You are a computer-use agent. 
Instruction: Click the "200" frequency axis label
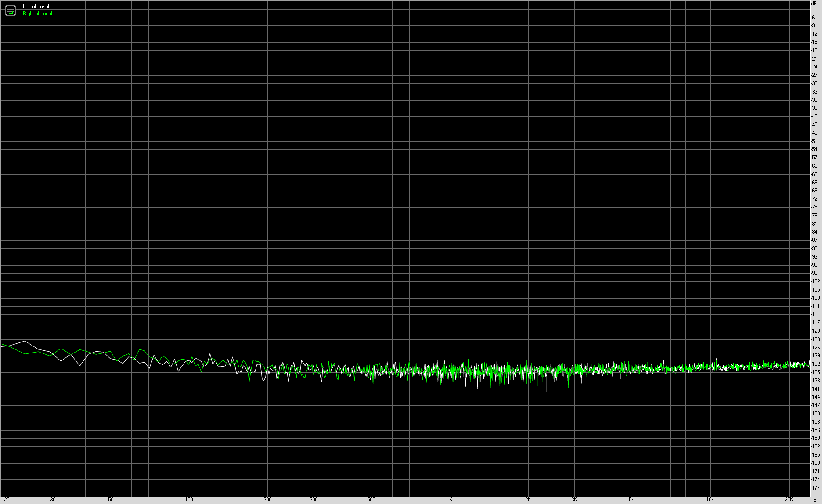267,500
